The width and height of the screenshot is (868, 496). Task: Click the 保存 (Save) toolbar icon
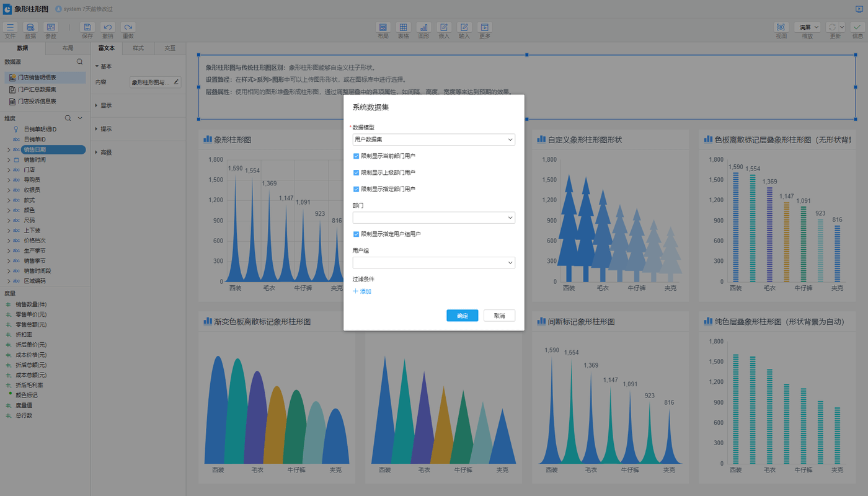(x=87, y=28)
